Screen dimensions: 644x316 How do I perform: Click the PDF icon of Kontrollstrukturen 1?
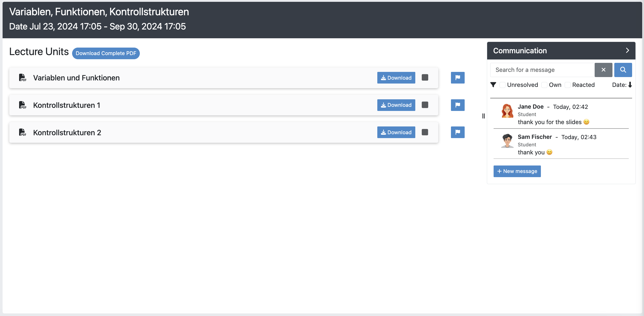click(23, 105)
